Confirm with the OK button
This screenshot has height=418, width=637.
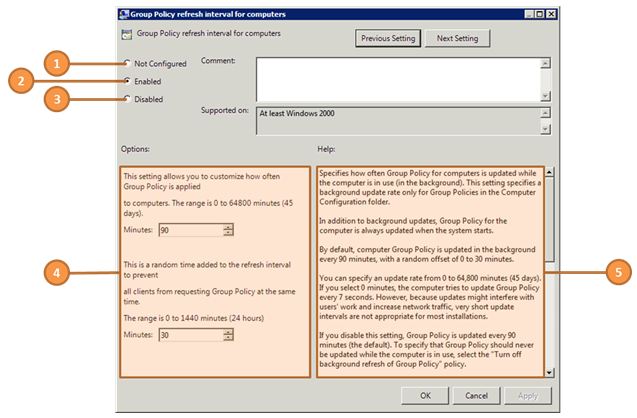pos(425,396)
